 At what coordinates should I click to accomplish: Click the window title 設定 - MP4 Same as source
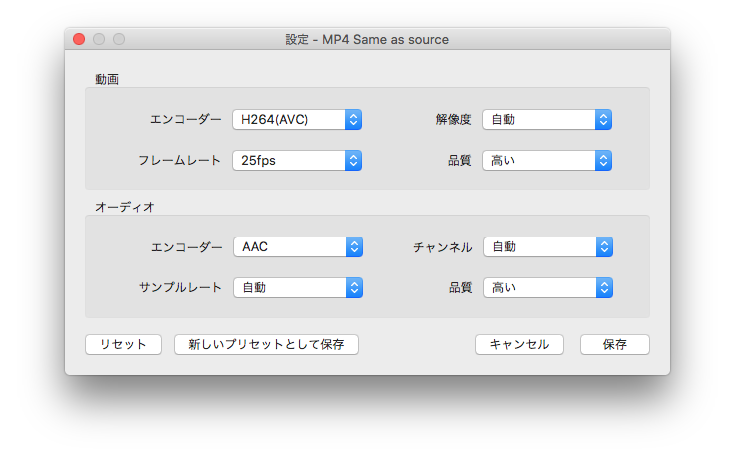(367, 40)
